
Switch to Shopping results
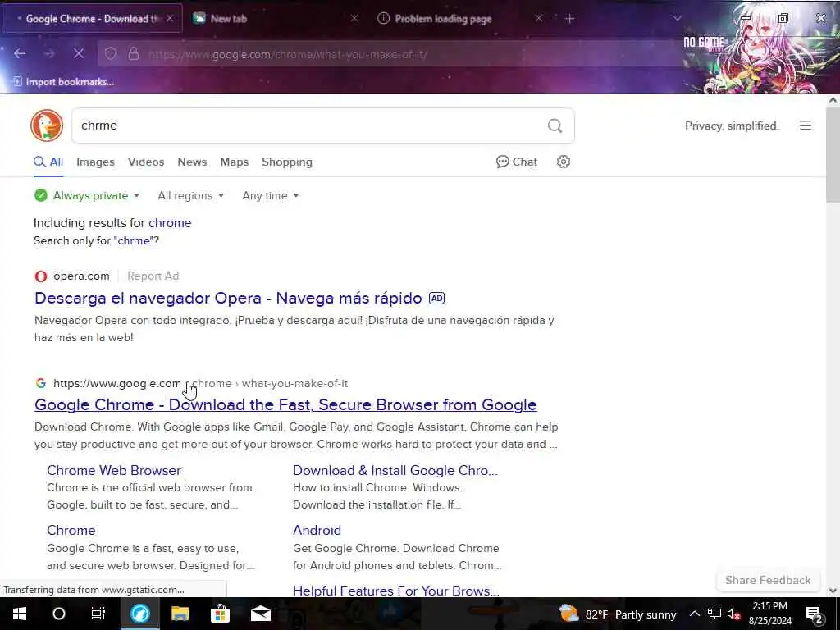pos(286,162)
